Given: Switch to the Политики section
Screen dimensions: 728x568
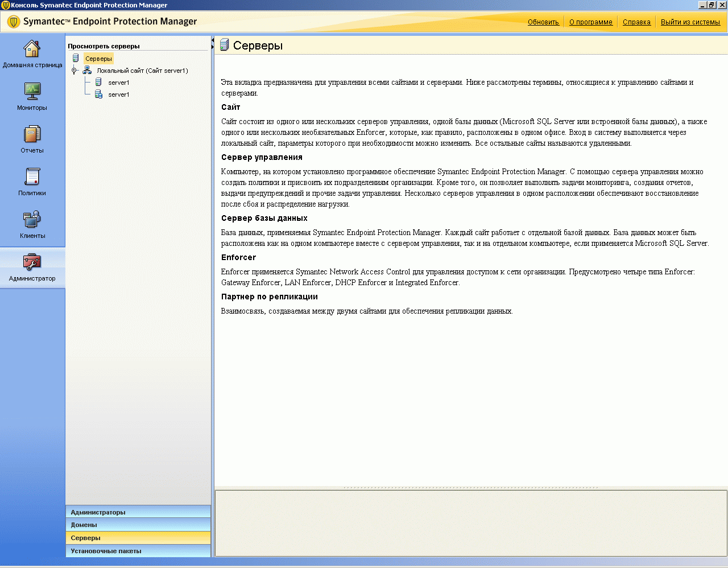Looking at the screenshot, I should coord(32,182).
